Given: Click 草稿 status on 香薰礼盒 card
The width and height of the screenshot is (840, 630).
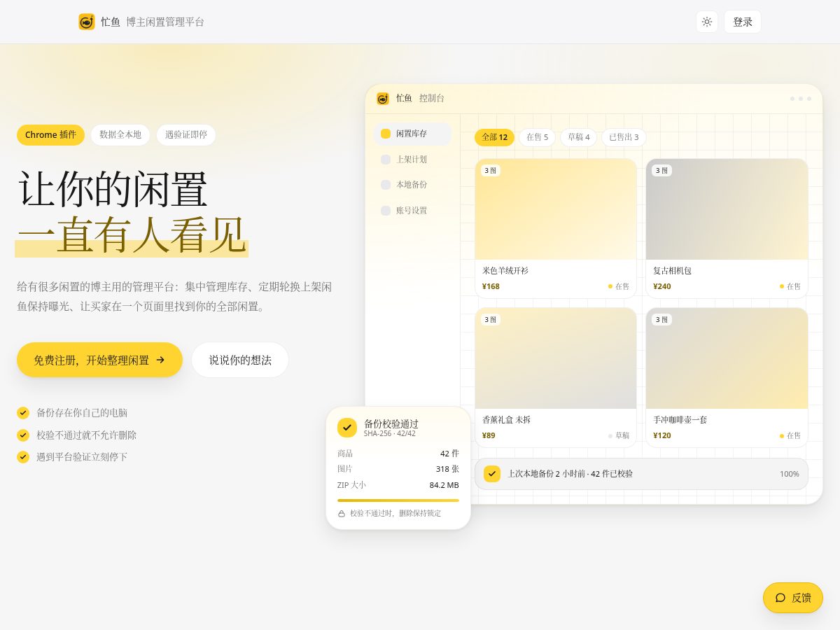Looking at the screenshot, I should pyautogui.click(x=619, y=435).
